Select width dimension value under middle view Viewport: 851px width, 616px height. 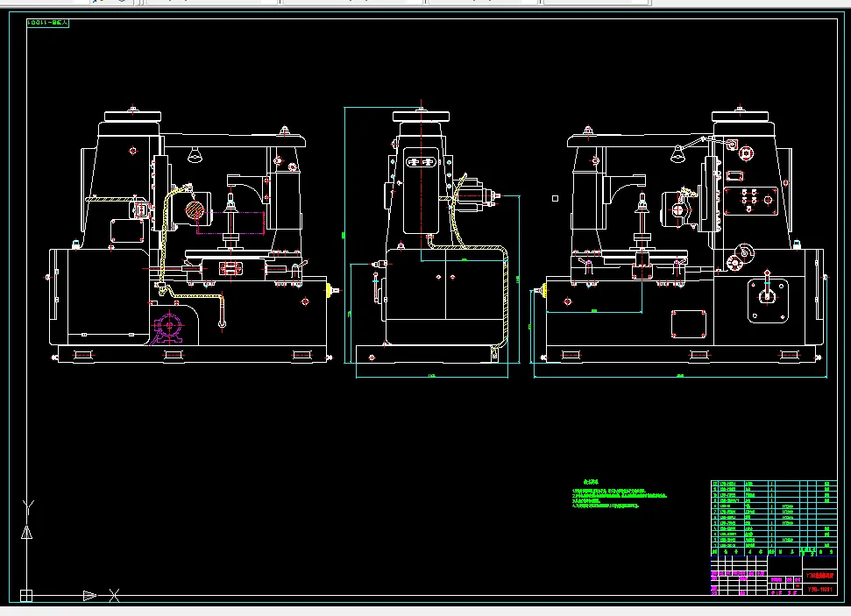point(432,376)
